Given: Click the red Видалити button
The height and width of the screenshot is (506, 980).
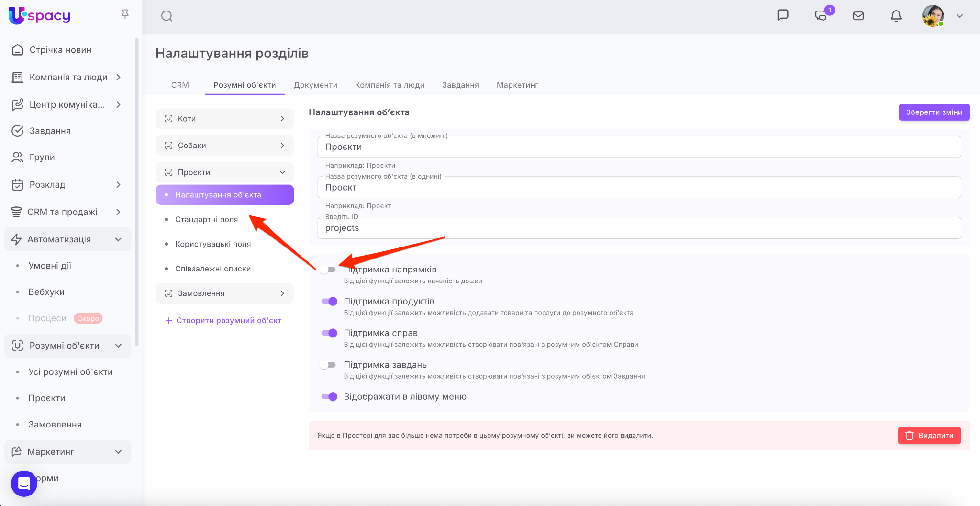Looking at the screenshot, I should (x=929, y=436).
